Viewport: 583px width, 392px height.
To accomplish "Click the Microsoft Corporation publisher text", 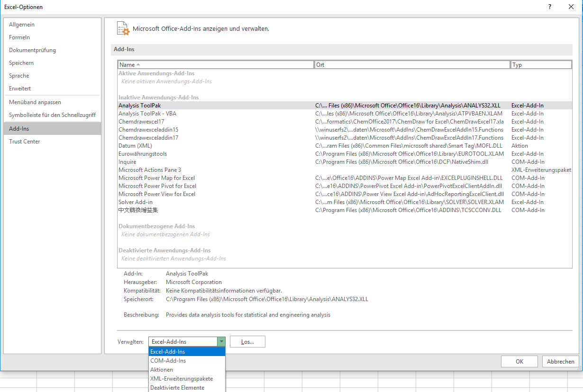I will [194, 282].
